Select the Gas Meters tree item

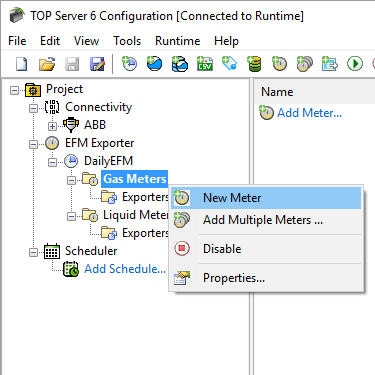[135, 179]
